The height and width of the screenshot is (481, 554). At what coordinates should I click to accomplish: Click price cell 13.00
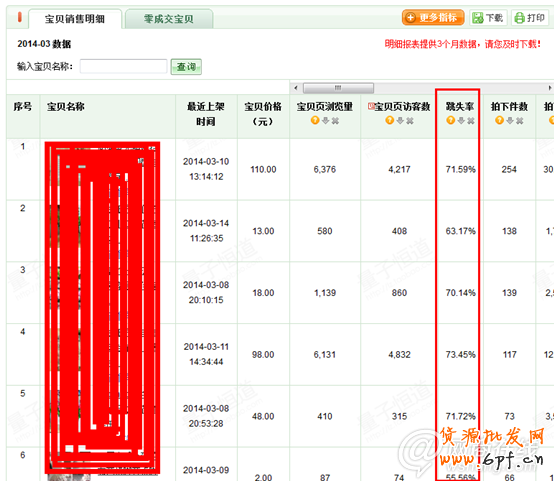(x=263, y=231)
